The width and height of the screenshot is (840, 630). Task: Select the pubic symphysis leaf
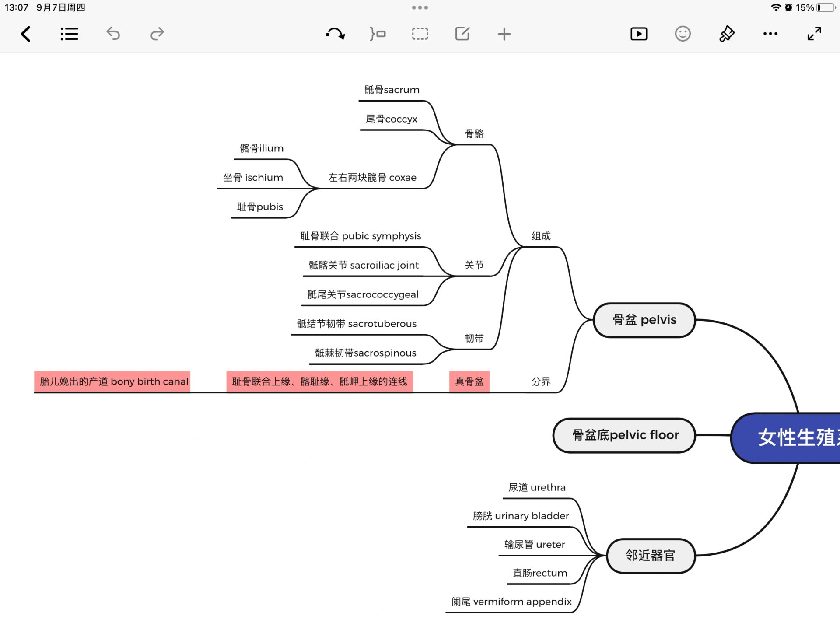point(361,236)
